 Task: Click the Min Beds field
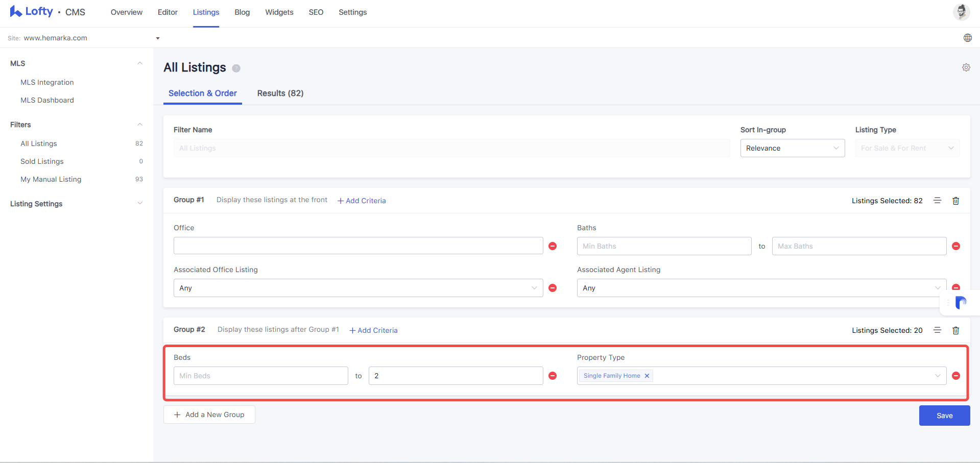pos(260,376)
